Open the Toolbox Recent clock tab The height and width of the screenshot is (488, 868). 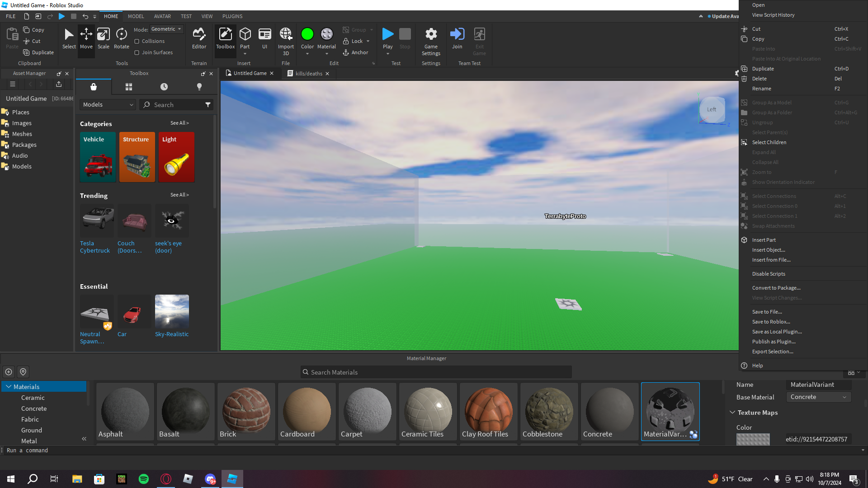pyautogui.click(x=164, y=87)
